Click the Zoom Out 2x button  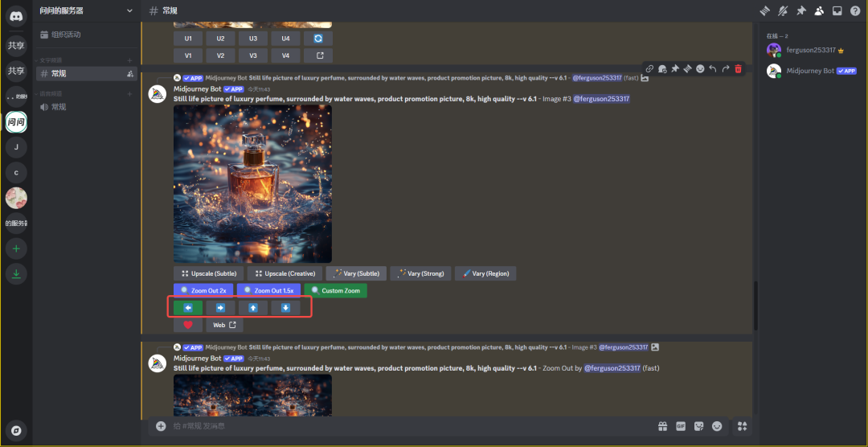click(x=203, y=290)
